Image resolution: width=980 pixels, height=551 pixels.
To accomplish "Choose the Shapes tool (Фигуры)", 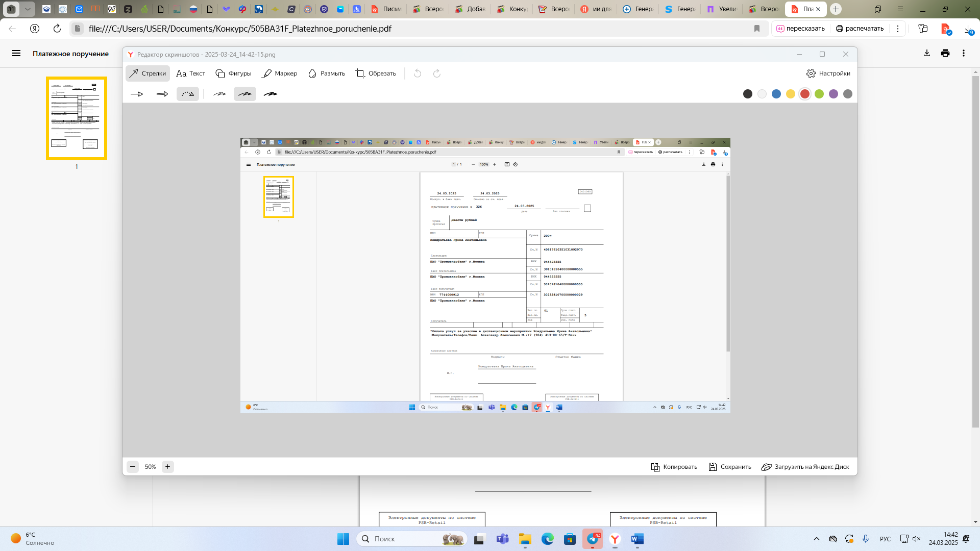I will pos(233,73).
